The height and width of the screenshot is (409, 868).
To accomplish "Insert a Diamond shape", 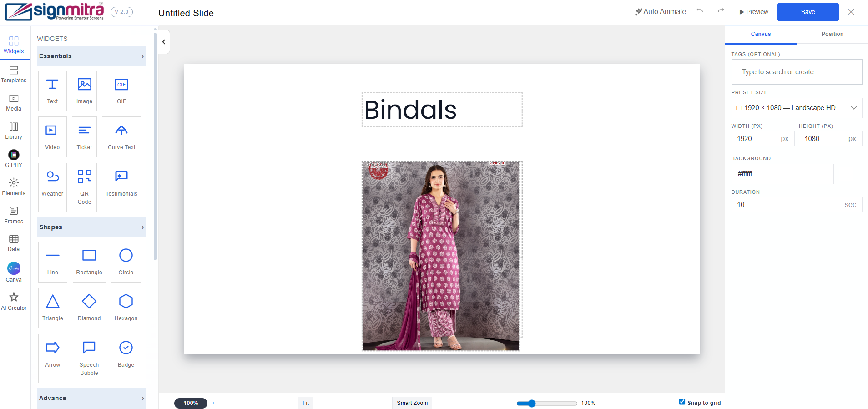I will (x=89, y=308).
